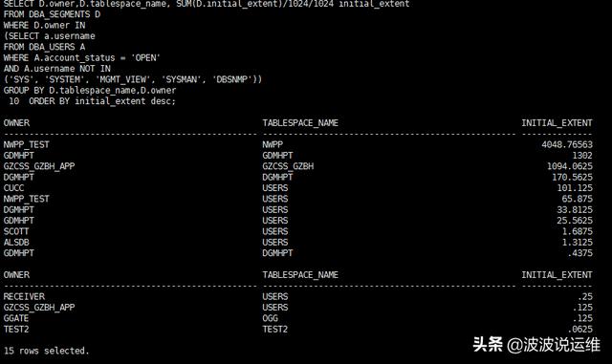
Task: Click the USERS tablespace in the CUCC row
Action: coord(275,188)
